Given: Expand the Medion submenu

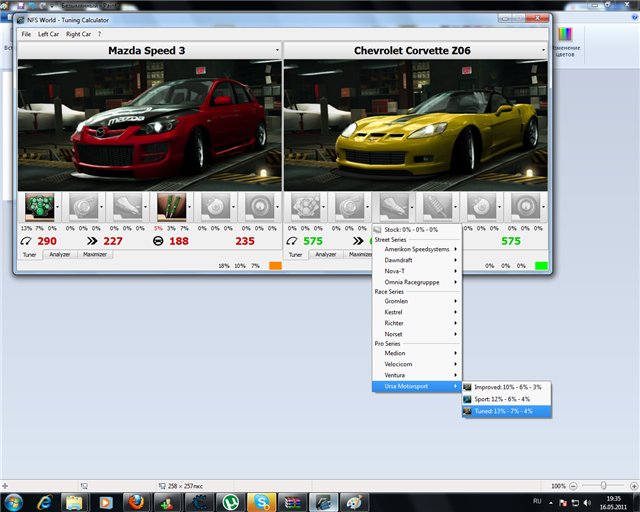Looking at the screenshot, I should coord(417,353).
